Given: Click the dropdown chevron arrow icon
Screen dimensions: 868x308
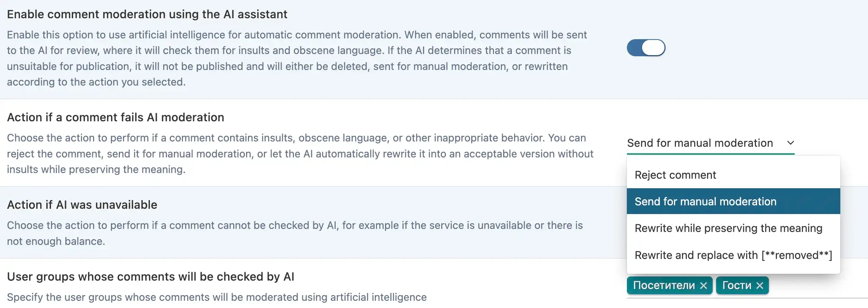Looking at the screenshot, I should (791, 143).
